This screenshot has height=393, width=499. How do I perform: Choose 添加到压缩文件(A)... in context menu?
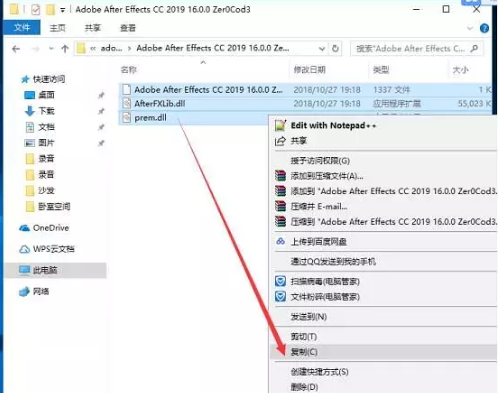click(383, 176)
